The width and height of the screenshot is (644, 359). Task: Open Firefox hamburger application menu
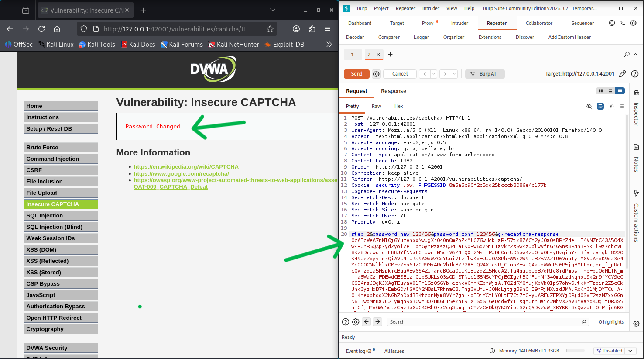click(x=328, y=29)
